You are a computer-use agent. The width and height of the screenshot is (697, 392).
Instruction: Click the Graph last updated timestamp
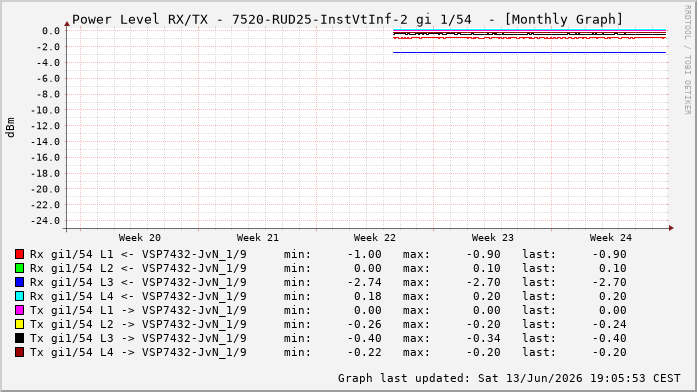509,378
